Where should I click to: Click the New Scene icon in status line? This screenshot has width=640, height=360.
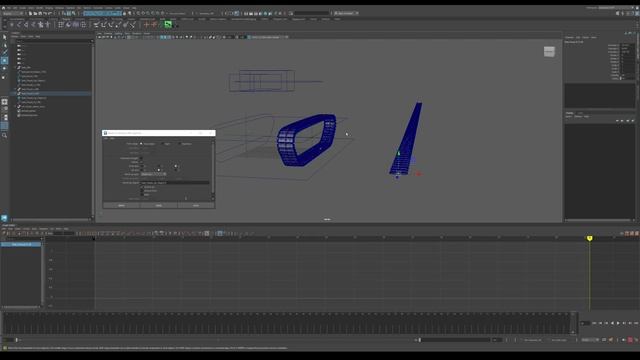pos(30,13)
